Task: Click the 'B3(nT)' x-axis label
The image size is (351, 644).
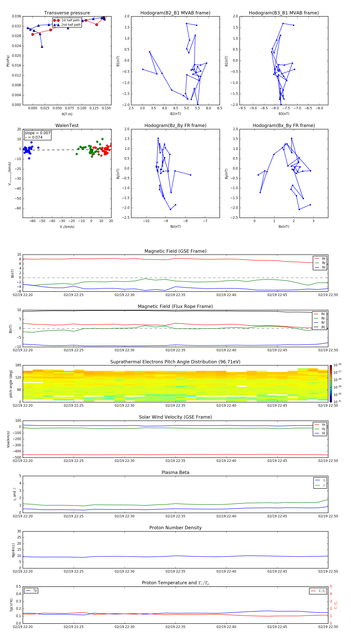Action: point(284,114)
